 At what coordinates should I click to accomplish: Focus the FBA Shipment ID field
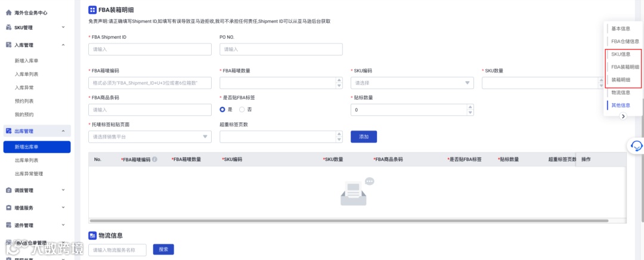150,49
